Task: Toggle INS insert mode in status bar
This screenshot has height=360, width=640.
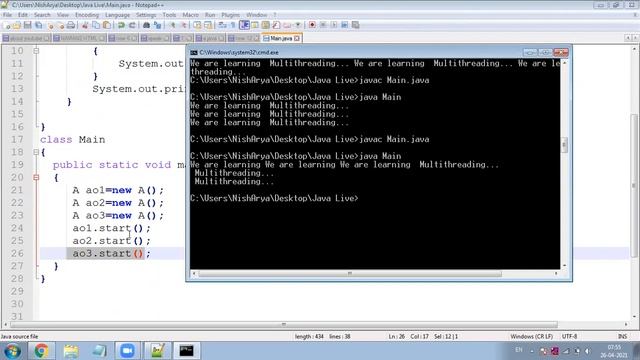Action: click(622, 337)
